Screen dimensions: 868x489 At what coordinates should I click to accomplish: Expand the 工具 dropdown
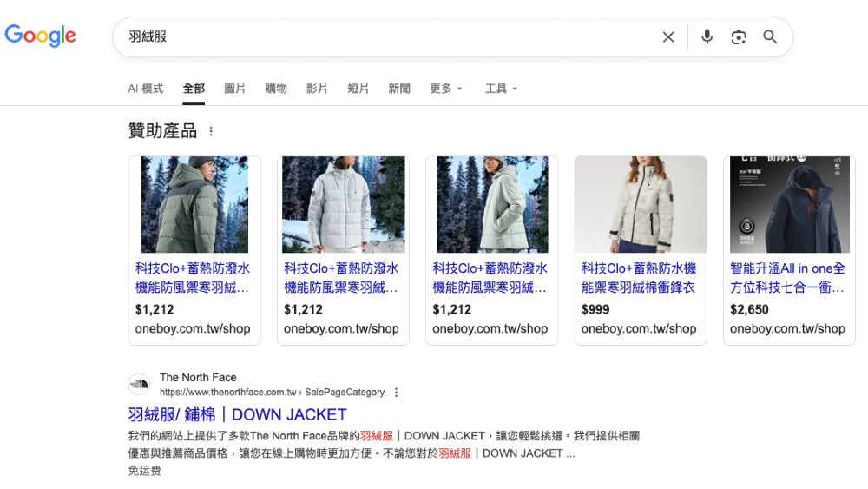(x=501, y=89)
